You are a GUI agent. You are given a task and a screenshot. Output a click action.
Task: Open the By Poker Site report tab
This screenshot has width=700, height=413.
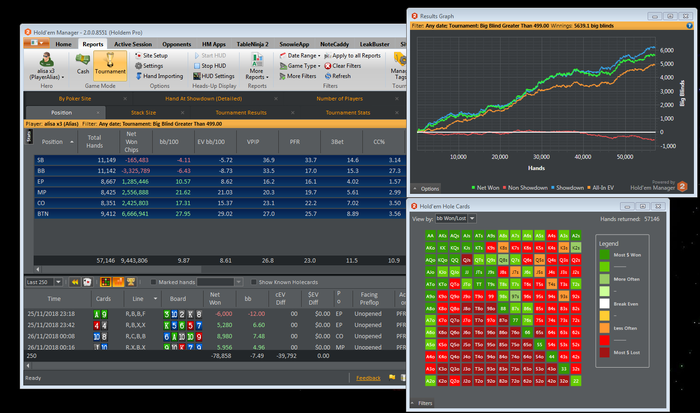click(x=75, y=99)
